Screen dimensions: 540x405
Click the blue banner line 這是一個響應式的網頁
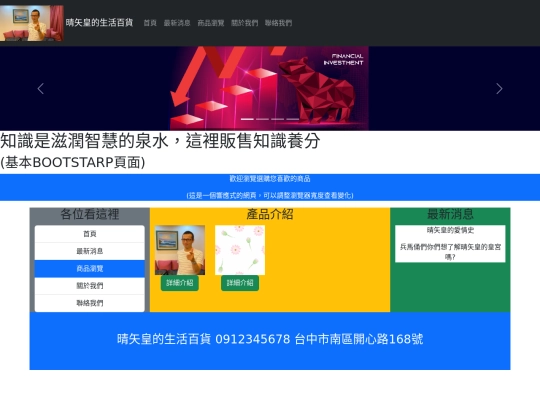point(270,196)
